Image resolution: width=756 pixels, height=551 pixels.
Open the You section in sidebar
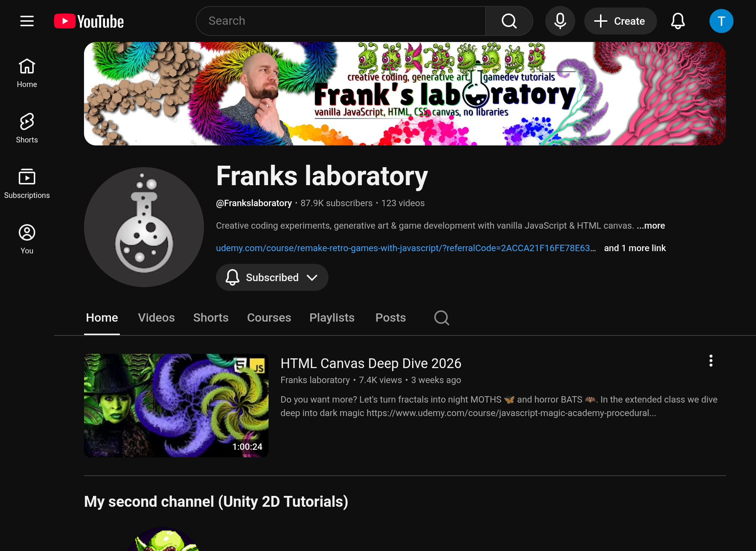click(27, 239)
